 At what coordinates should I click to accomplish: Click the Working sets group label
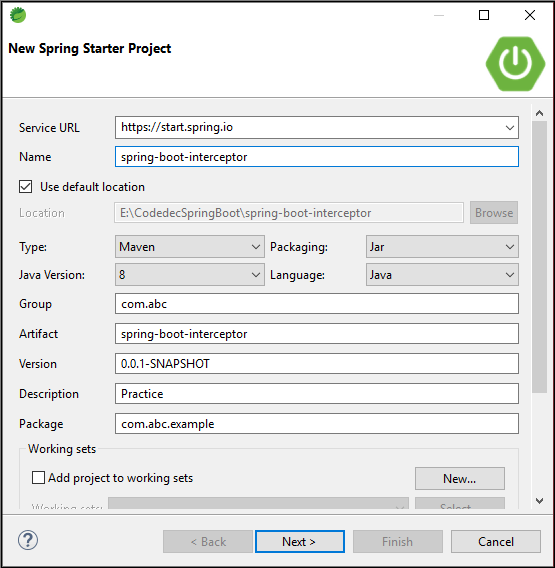[62, 449]
